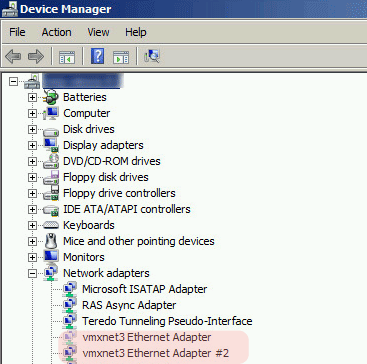Click the Forward arrow toolbar icon

pyautogui.click(x=36, y=57)
